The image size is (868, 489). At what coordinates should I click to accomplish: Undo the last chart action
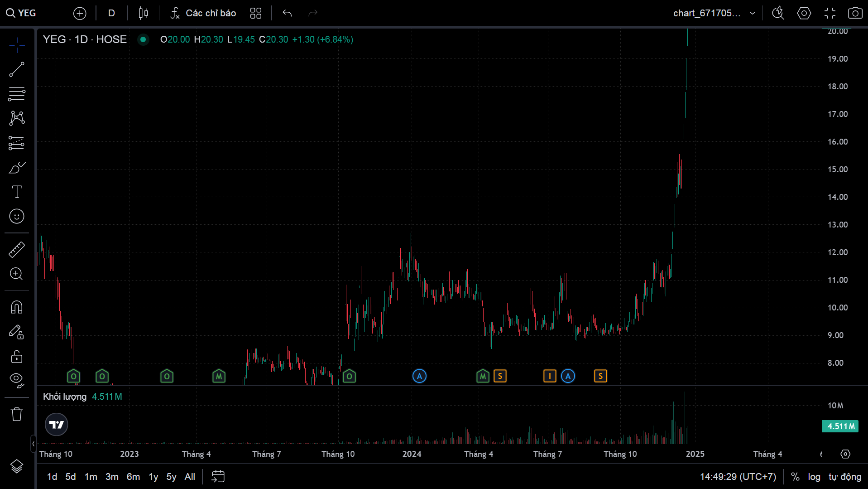click(287, 13)
